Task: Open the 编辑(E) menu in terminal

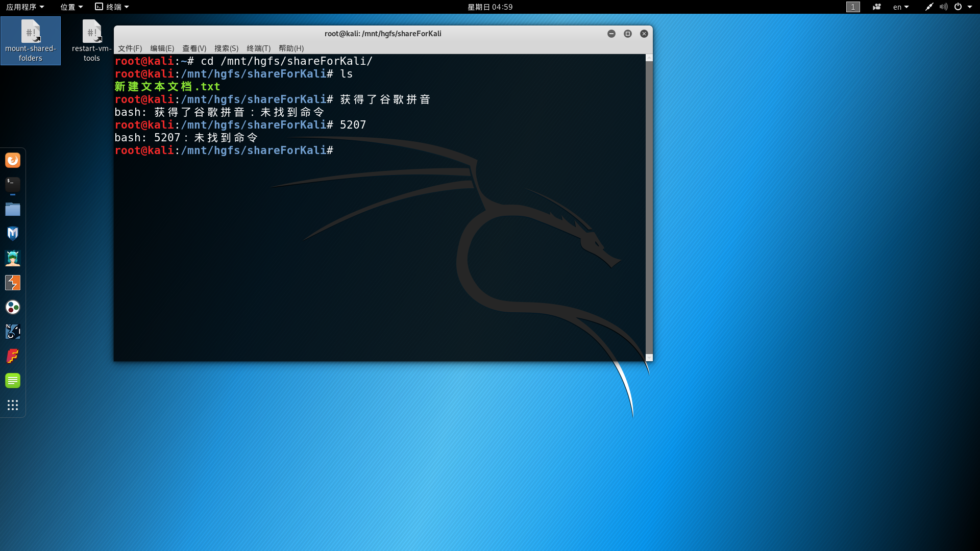Action: click(162, 48)
